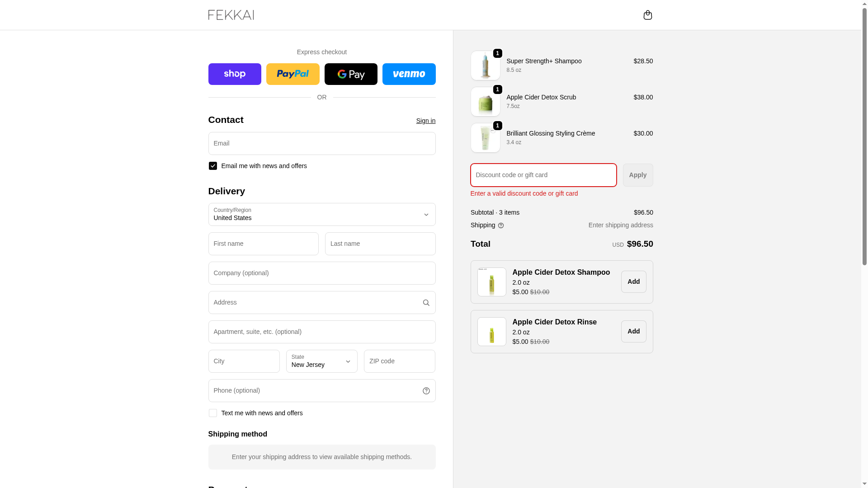This screenshot has height=488, width=868.
Task: Check out using Venmo
Action: pos(409,74)
